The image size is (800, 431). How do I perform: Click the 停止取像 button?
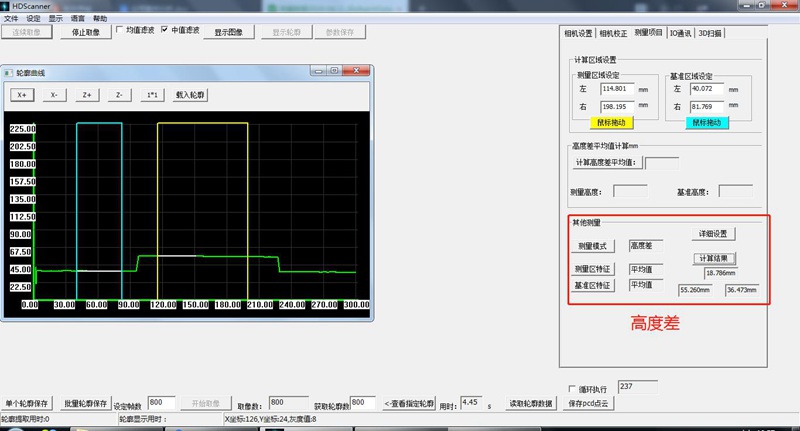pos(87,31)
